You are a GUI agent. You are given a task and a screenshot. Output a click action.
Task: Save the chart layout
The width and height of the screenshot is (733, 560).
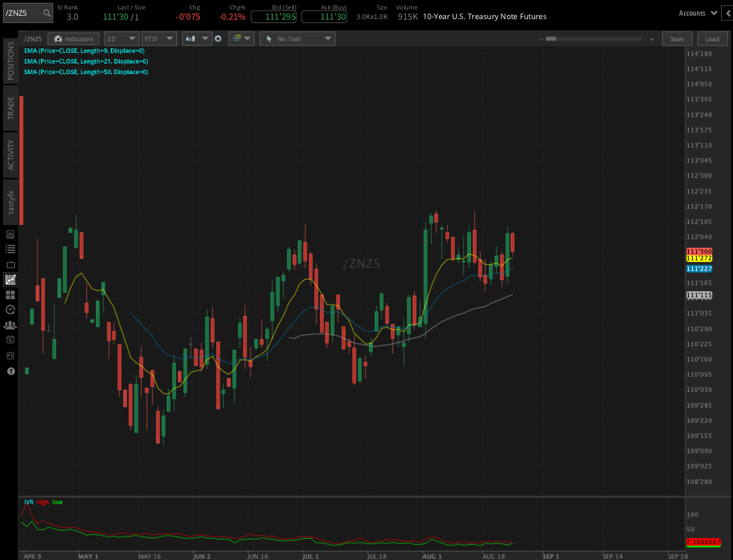[677, 39]
